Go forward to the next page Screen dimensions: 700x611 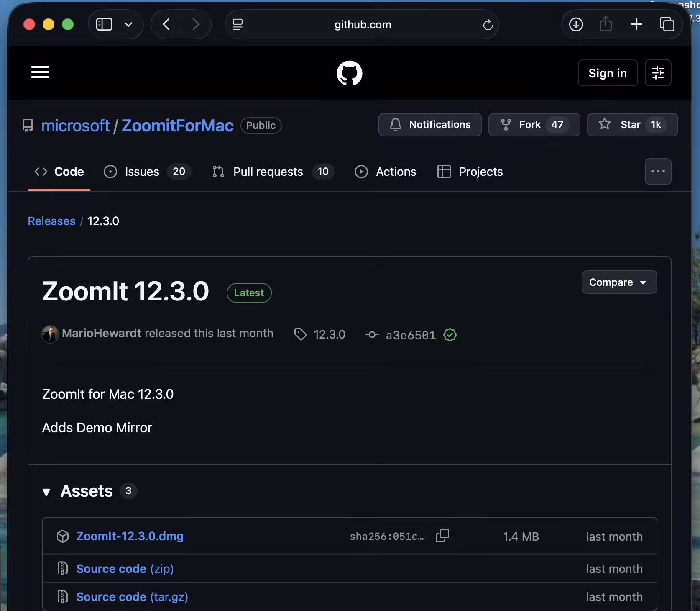tap(196, 25)
